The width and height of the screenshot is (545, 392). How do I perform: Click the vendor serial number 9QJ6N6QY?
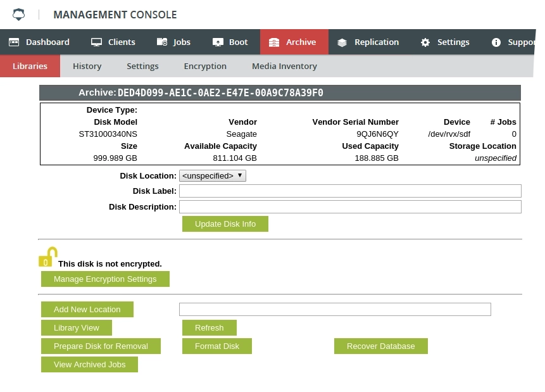pos(377,134)
